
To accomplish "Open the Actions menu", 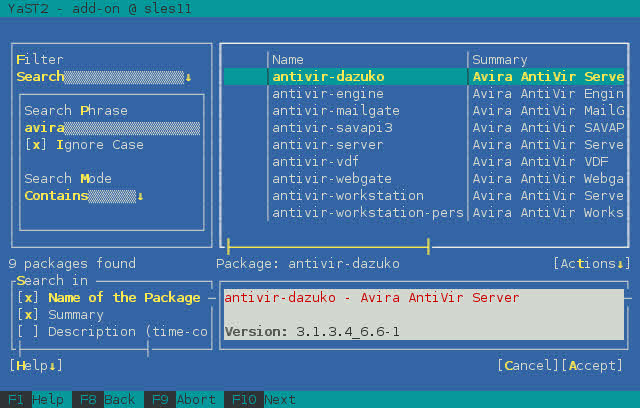I will point(592,264).
